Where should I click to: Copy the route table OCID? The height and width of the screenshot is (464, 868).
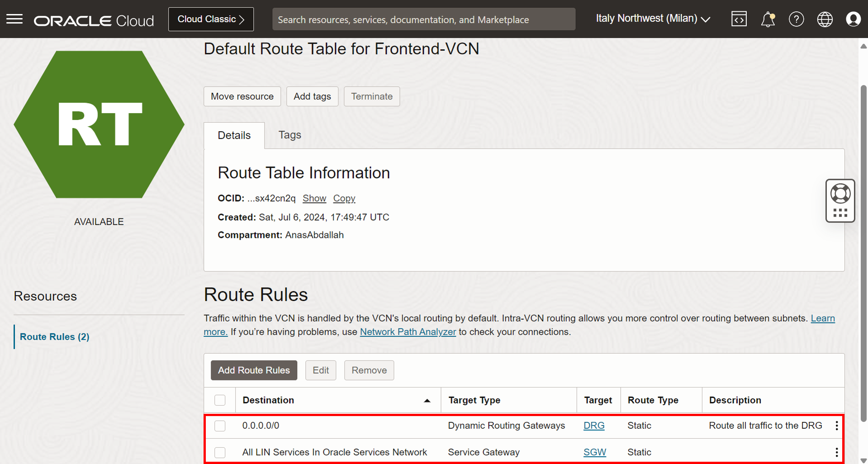(x=344, y=198)
